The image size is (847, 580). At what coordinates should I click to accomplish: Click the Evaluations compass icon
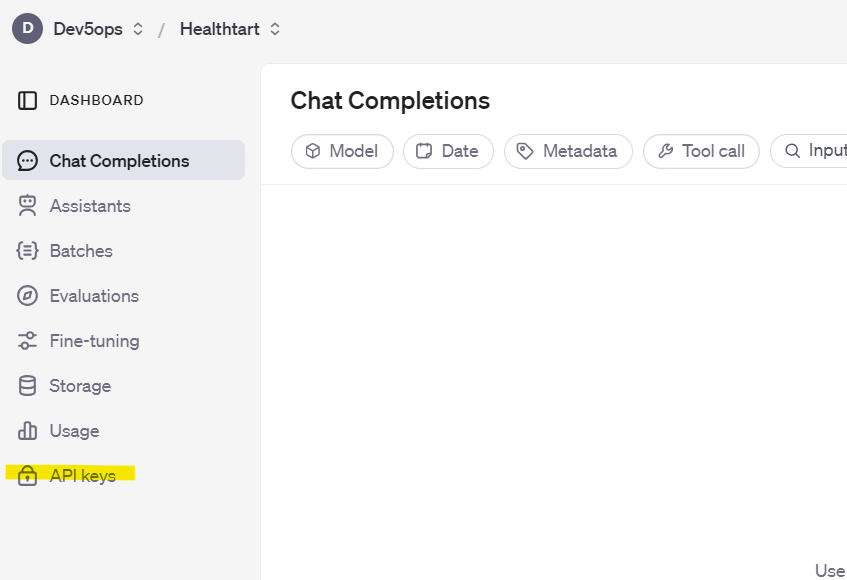(27, 296)
